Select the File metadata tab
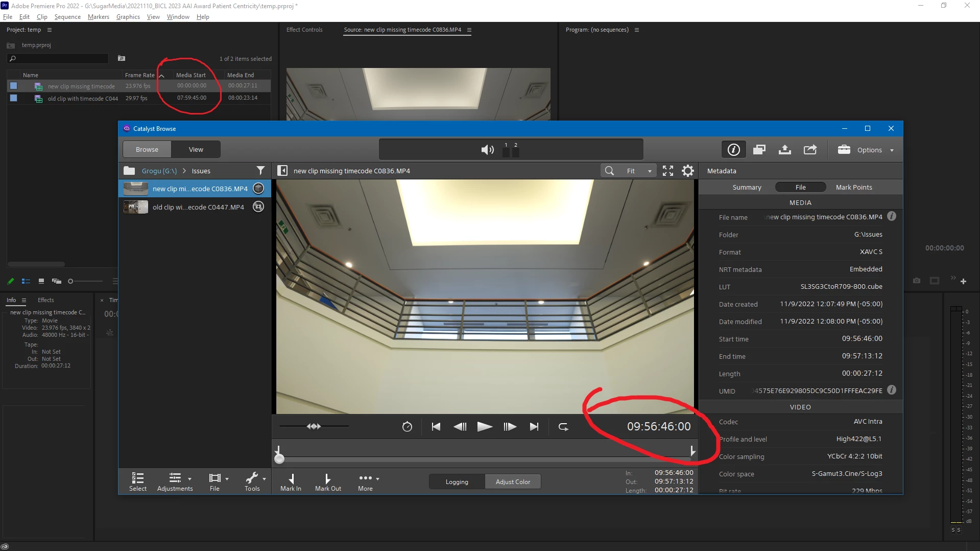 [800, 187]
